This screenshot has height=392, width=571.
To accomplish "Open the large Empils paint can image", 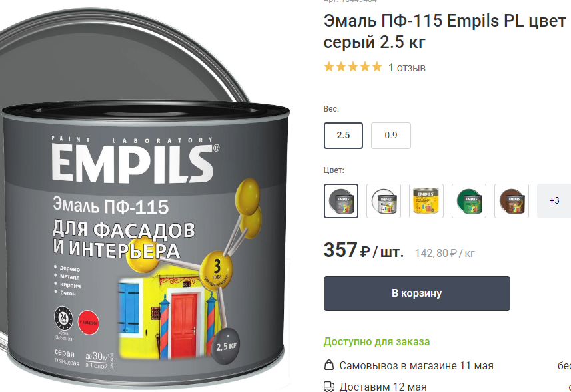I will tap(146, 204).
